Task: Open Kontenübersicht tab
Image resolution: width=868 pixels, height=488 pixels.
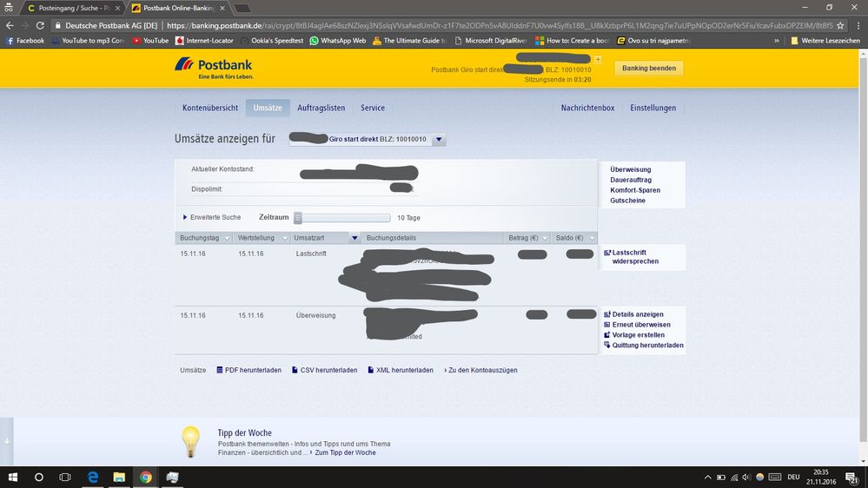Action: tap(210, 108)
